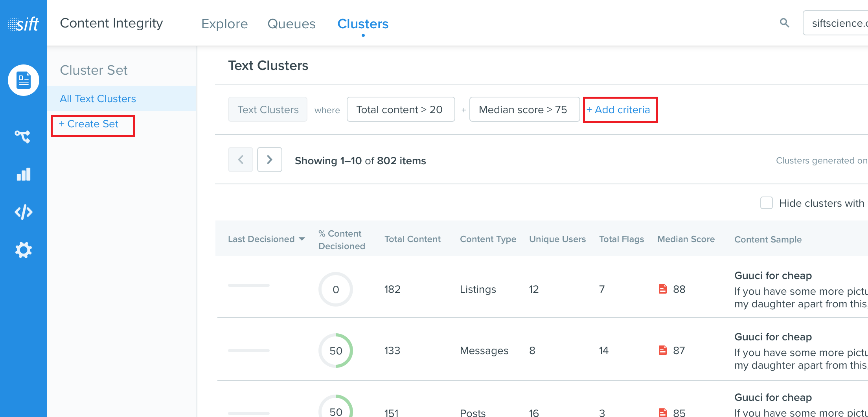Switch to the Explore tab
Screen dimensions: 868x417
coord(224,24)
